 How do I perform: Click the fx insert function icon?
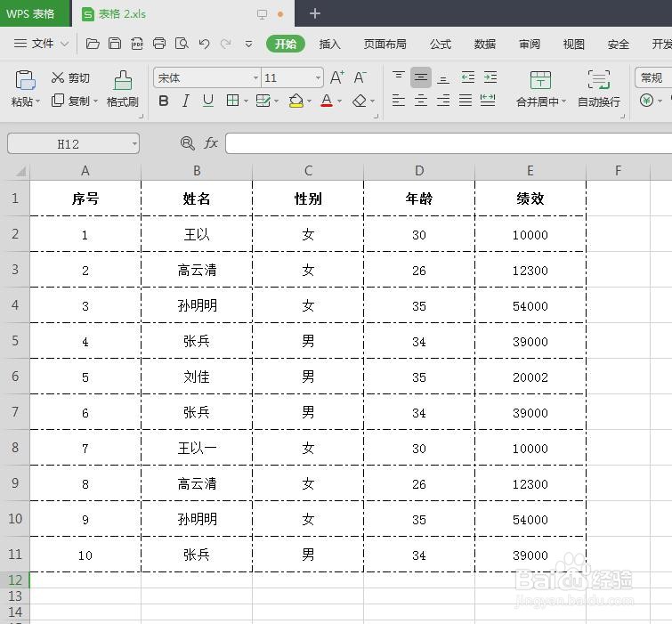click(x=210, y=143)
